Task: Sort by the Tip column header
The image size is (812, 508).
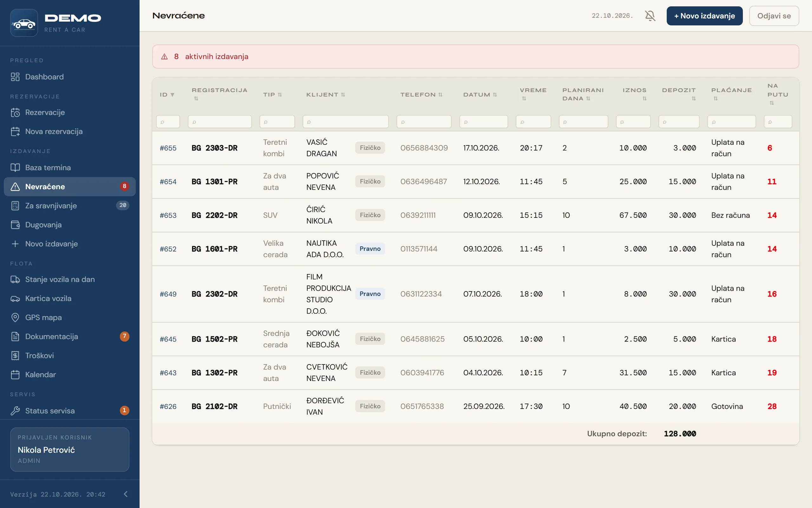Action: [x=272, y=95]
